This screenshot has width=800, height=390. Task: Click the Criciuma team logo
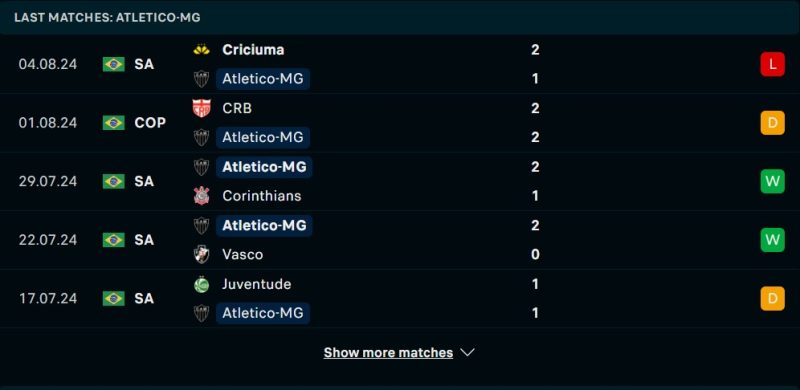[202, 50]
